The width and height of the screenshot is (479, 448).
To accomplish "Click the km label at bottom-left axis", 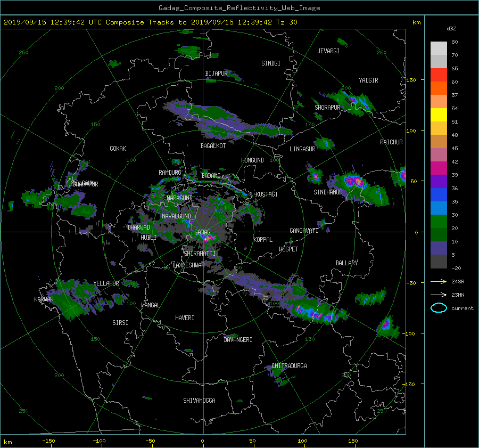I will pyautogui.click(x=7, y=442).
